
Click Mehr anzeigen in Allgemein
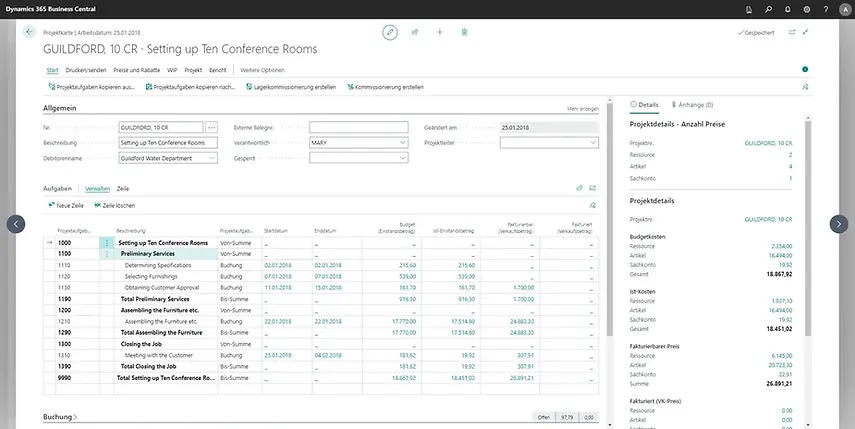[x=583, y=109]
